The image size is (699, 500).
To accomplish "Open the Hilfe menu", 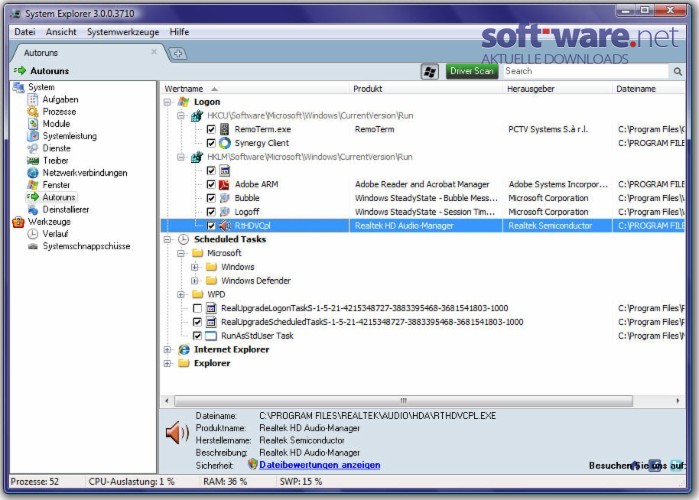I will point(179,32).
